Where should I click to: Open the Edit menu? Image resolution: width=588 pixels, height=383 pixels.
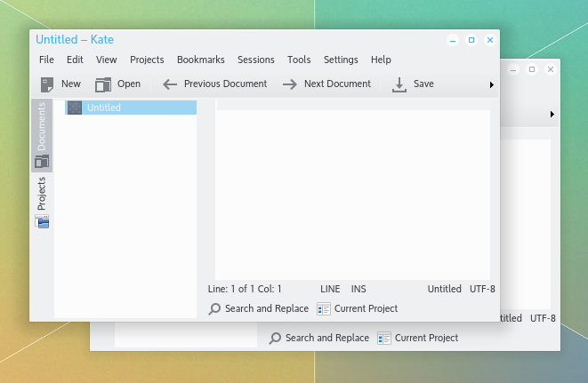[75, 60]
